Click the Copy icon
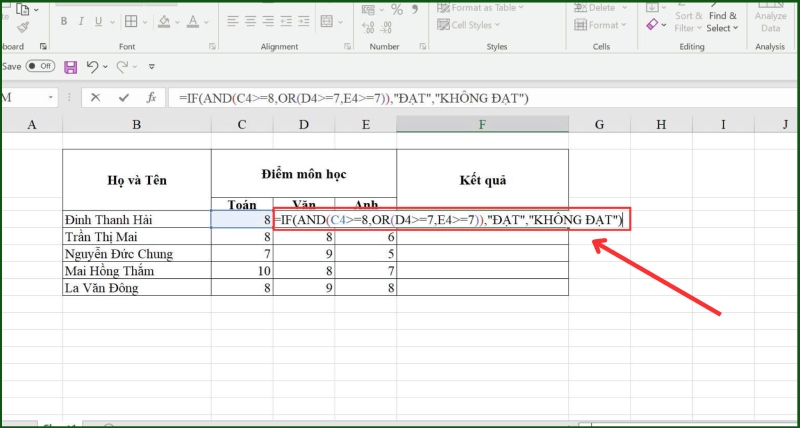 tap(22, 9)
